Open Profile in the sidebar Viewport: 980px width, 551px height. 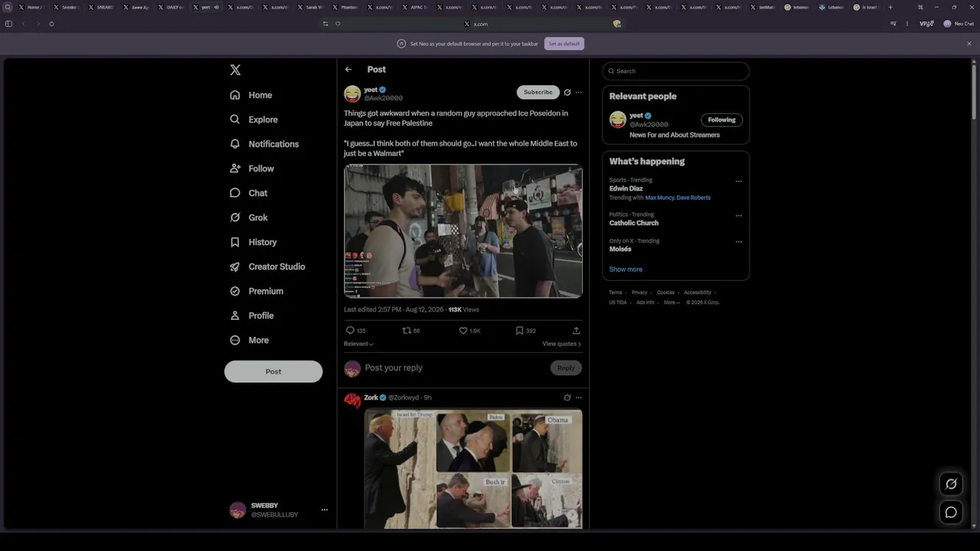point(252,315)
